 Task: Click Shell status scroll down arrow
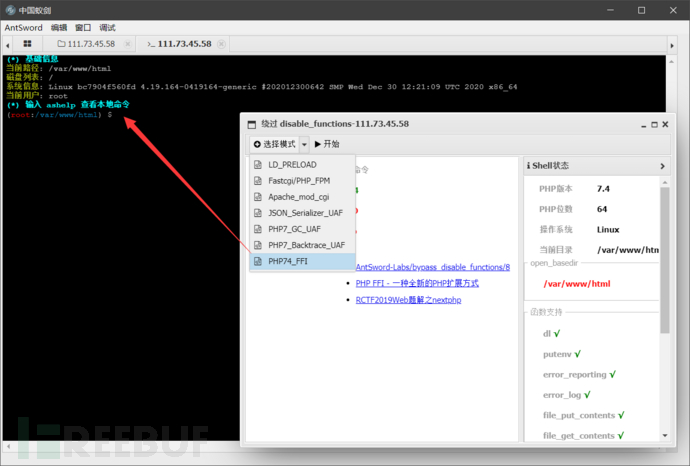click(665, 436)
